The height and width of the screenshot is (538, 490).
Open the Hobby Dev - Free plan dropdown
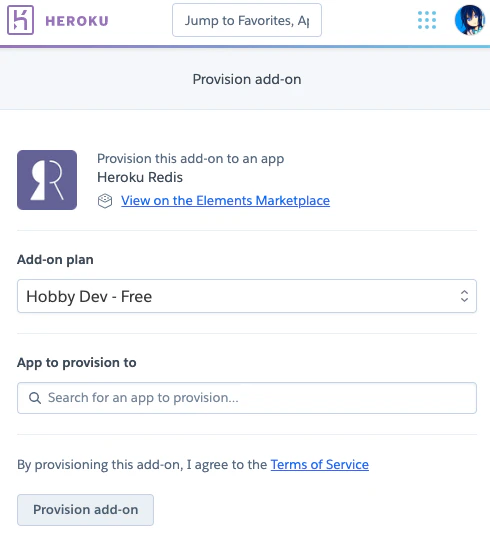tap(247, 296)
